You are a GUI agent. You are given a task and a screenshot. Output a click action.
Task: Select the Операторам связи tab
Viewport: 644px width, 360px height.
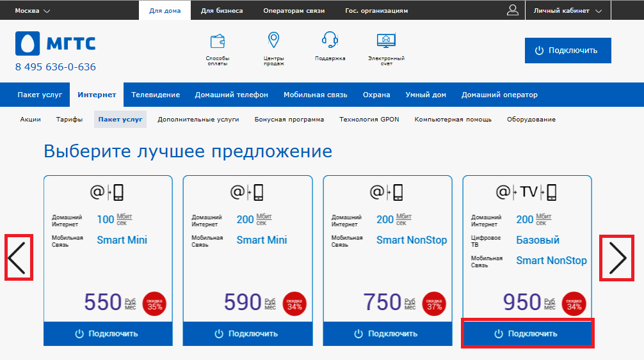click(x=294, y=11)
